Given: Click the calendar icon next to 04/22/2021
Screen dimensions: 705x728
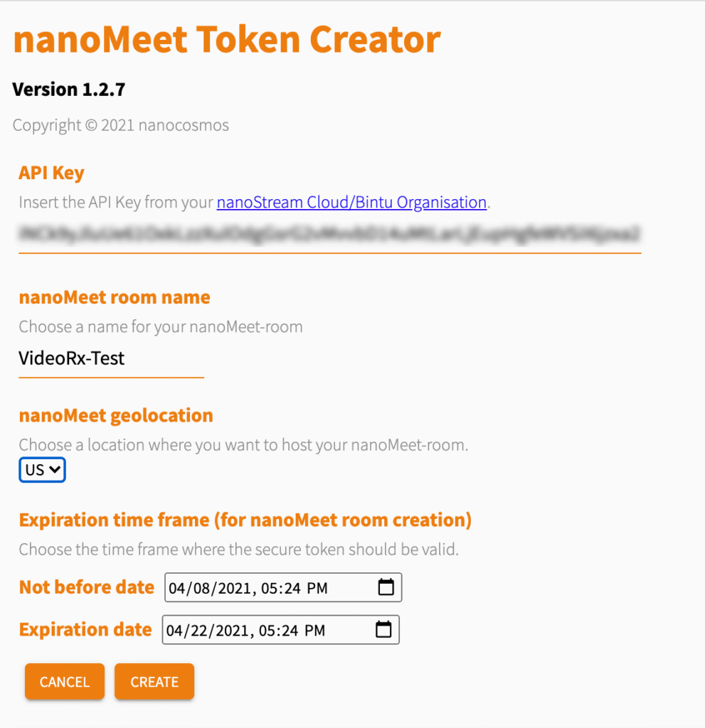Looking at the screenshot, I should coord(385,630).
